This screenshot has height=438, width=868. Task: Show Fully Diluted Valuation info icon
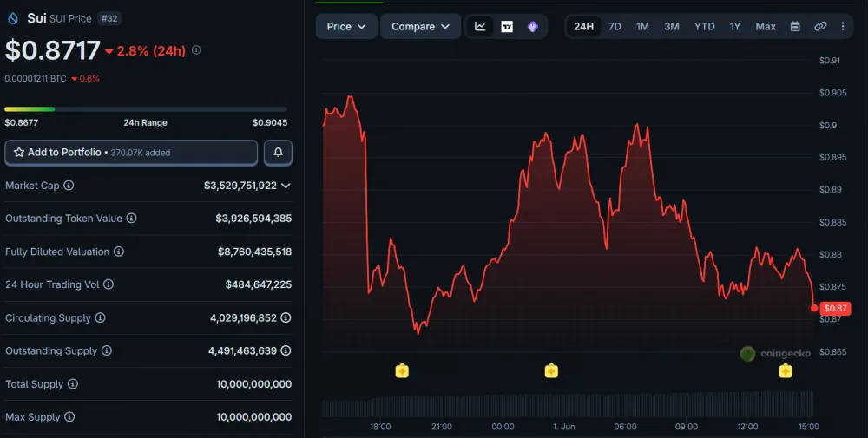click(x=118, y=252)
